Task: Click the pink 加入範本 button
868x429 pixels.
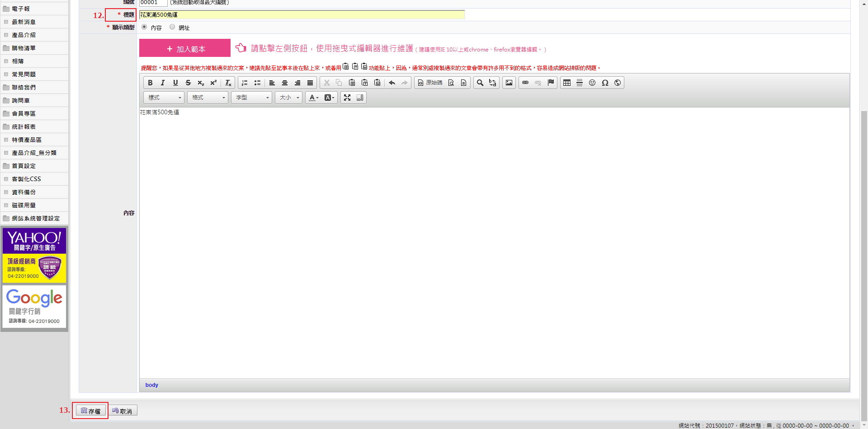Action: point(185,48)
